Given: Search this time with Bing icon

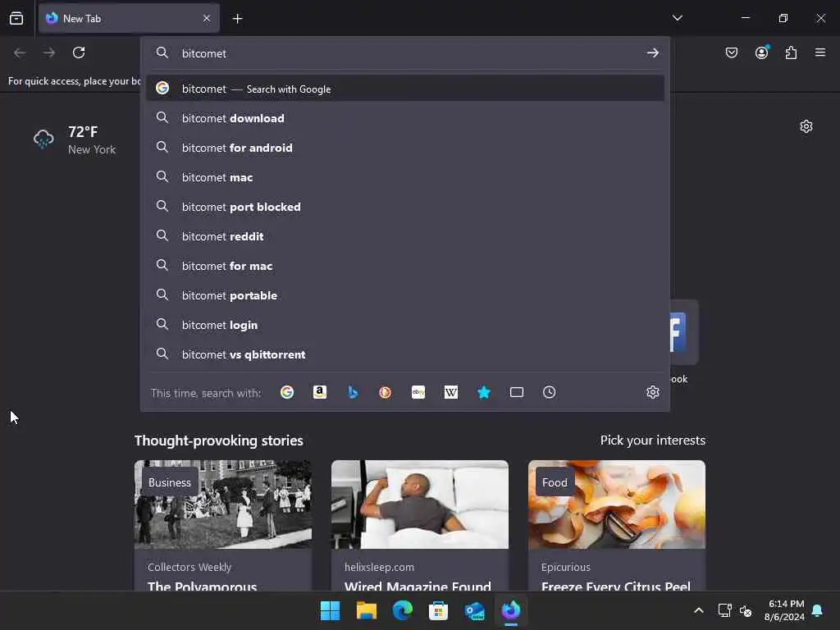Looking at the screenshot, I should [353, 392].
